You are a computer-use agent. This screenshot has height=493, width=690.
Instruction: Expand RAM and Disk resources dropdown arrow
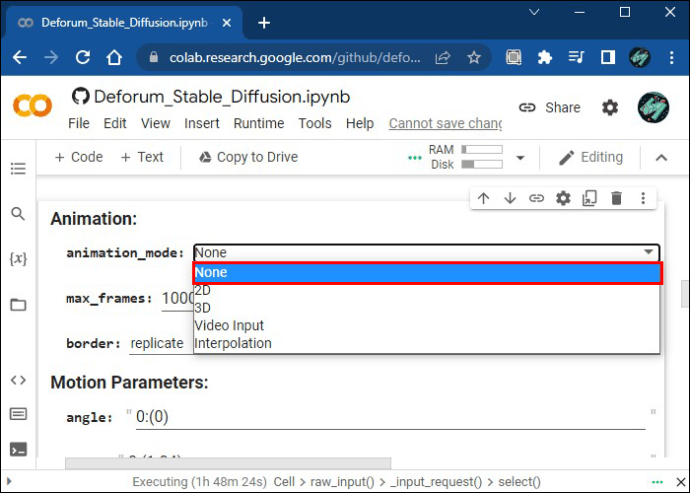pyautogui.click(x=521, y=158)
